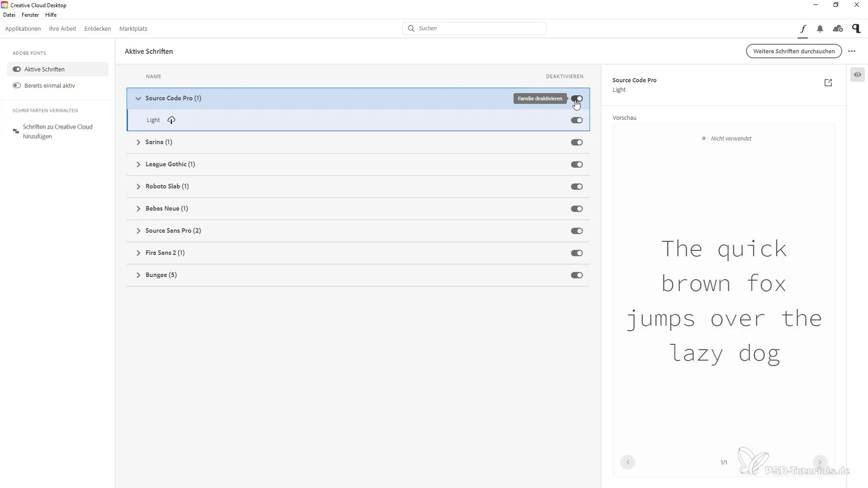Open the Adobe Fonts script f icon

pos(803,29)
